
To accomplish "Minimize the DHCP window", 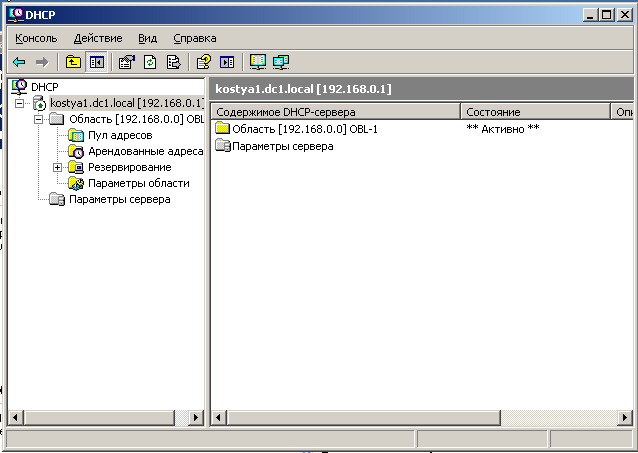I will (x=590, y=15).
